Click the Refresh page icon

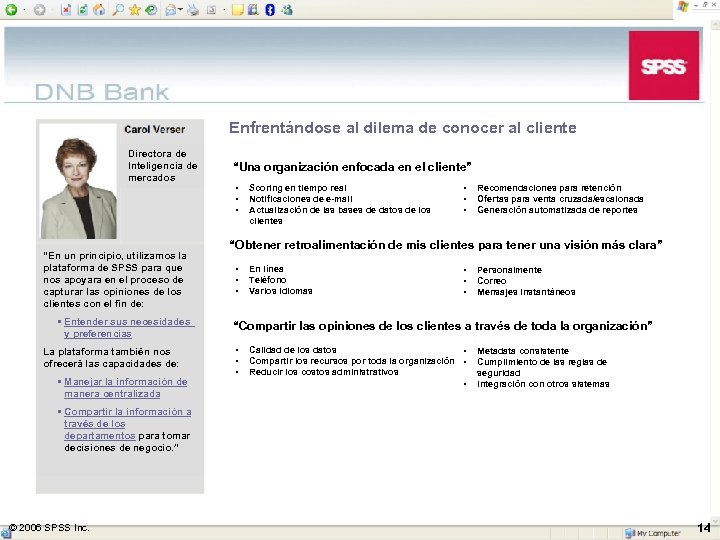(83, 10)
